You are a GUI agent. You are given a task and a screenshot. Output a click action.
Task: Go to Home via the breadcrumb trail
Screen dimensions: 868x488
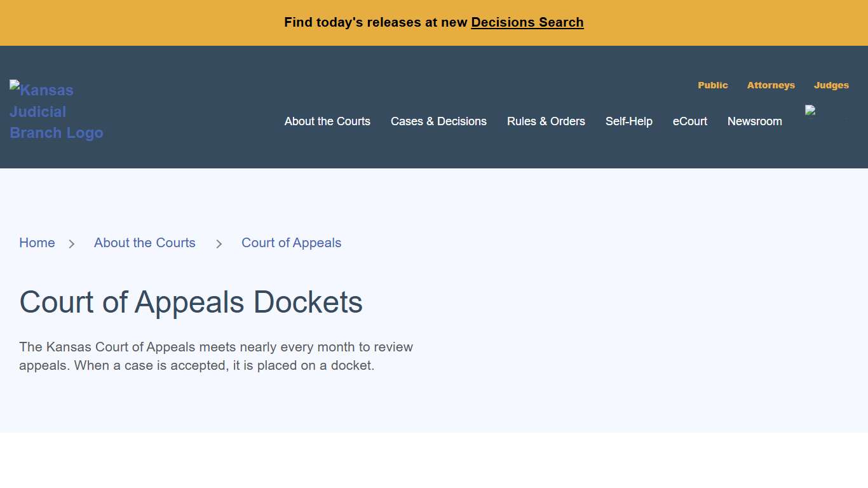[37, 243]
